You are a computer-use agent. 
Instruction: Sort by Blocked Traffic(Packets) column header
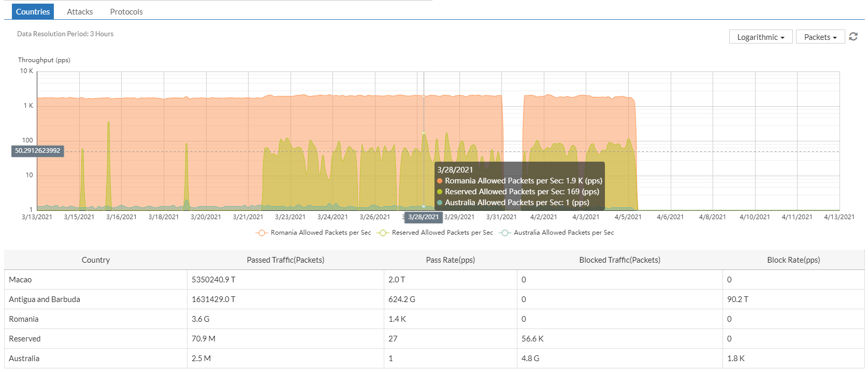coord(619,260)
